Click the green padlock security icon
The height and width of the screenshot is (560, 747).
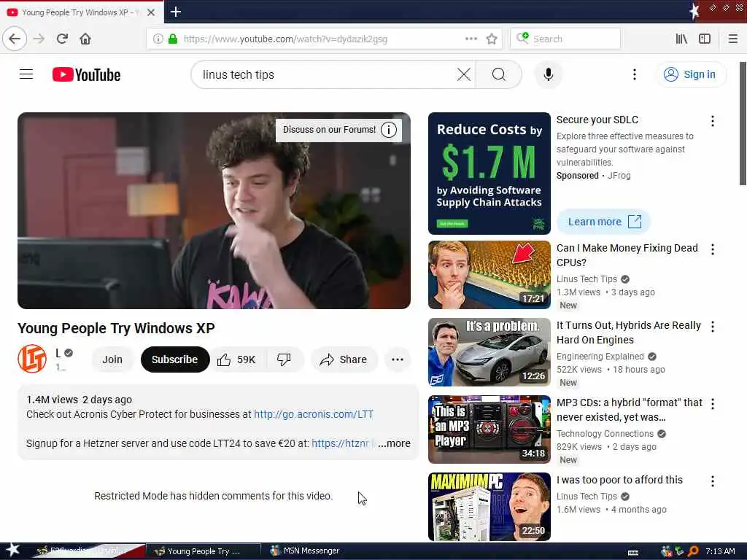pyautogui.click(x=173, y=39)
